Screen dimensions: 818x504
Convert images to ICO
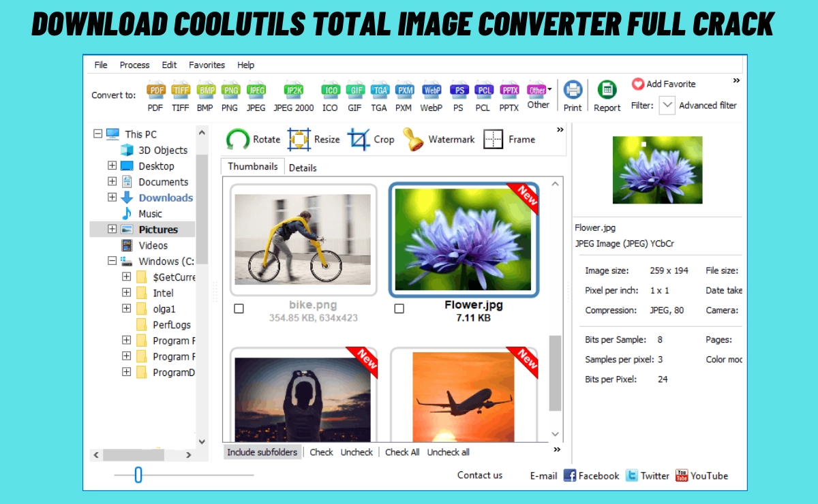[x=330, y=97]
